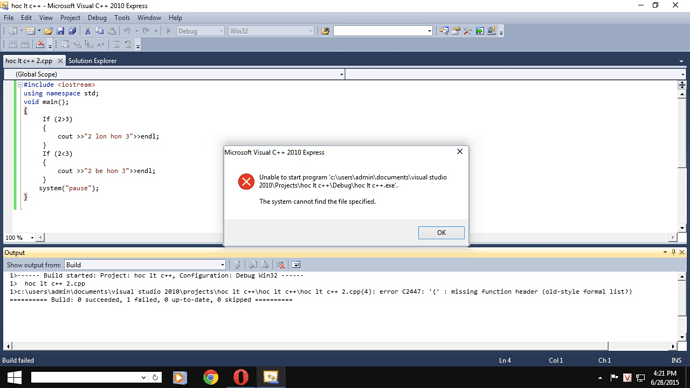Expand the Undo history dropdown arrow
This screenshot has width=690, height=388.
tap(136, 31)
